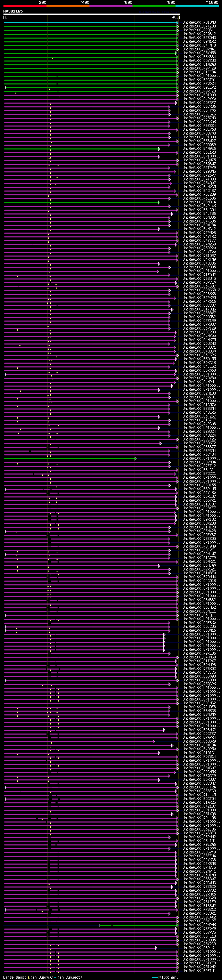Click the green alignment bar of UniRef100_B3M314

tap(82, 202)
